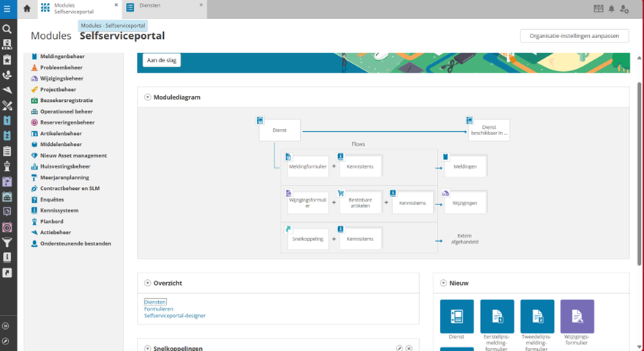Click the search magnifier in left sidebar

7,29
